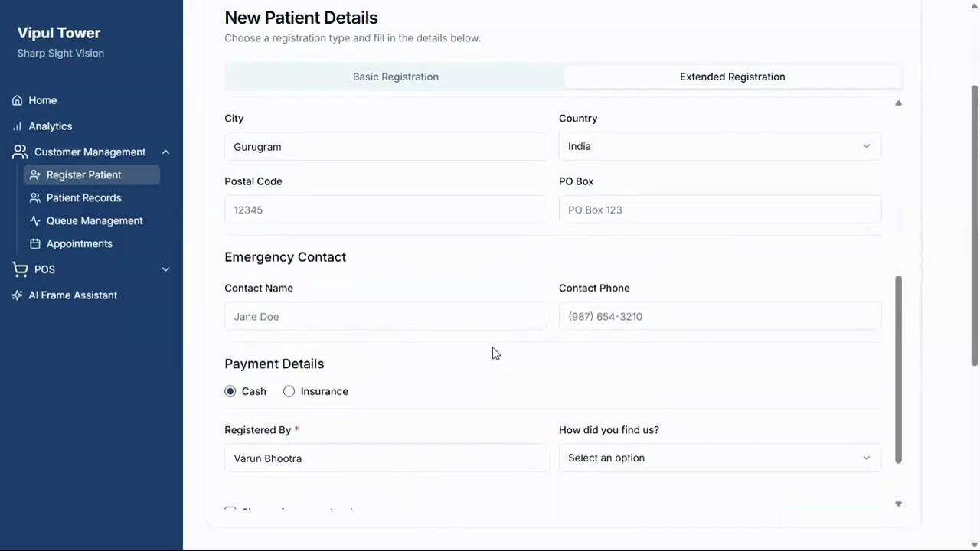Click the Queue Management activity icon

pos(34,221)
